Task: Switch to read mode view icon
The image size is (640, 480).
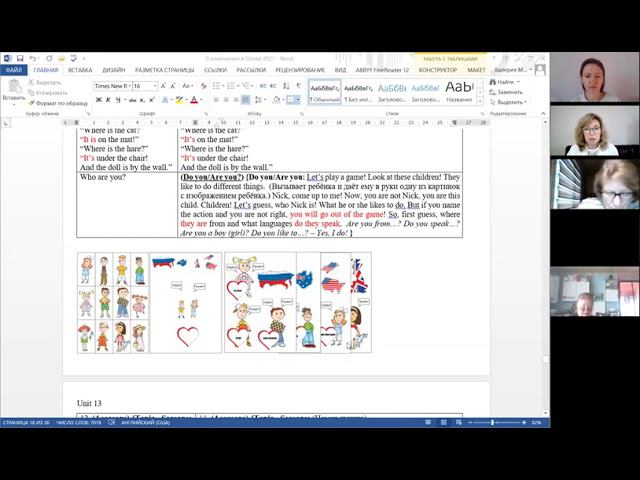Action: (x=428, y=422)
